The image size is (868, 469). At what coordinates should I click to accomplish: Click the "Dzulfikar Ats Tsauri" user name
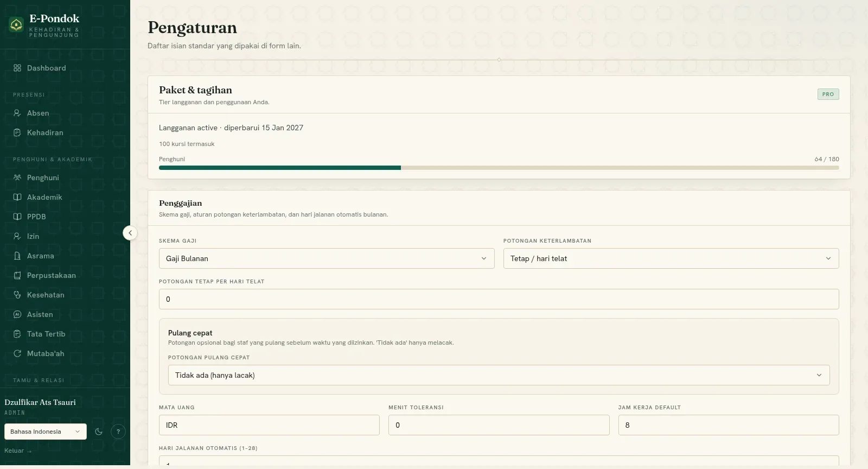[40, 402]
